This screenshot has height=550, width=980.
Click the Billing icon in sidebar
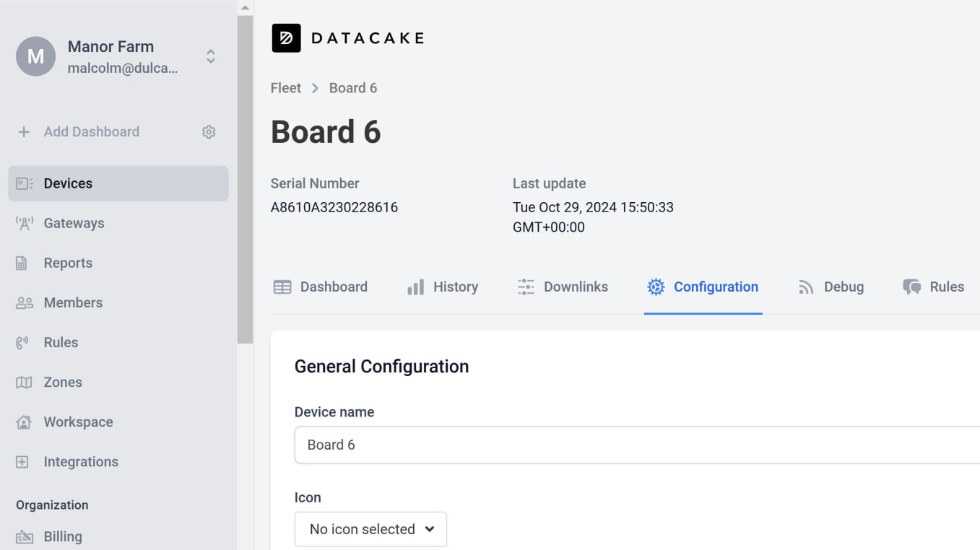[25, 537]
